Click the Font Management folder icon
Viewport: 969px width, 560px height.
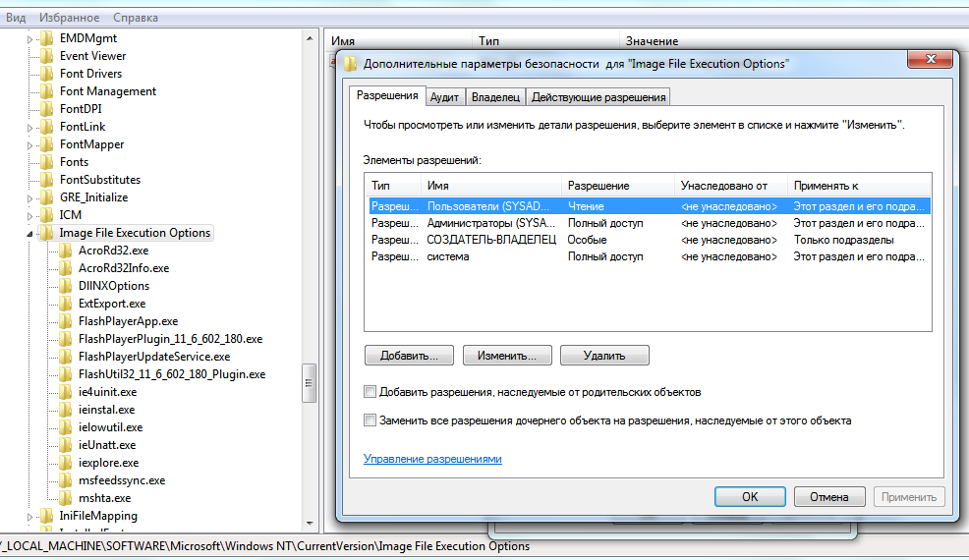click(x=47, y=91)
